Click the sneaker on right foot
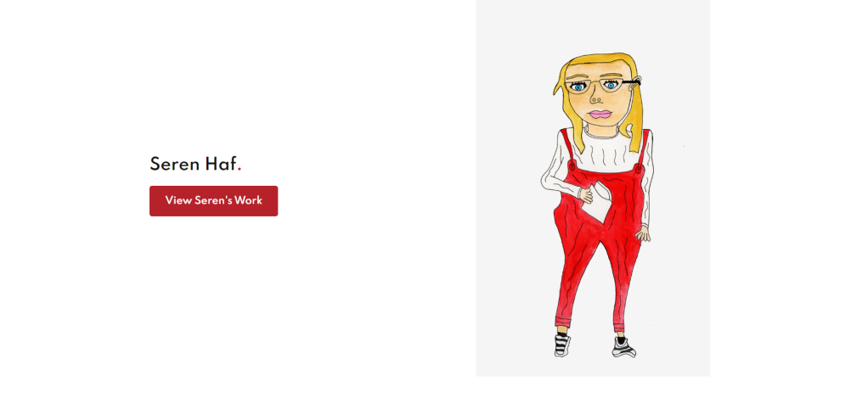The height and width of the screenshot is (415, 868). 623,347
